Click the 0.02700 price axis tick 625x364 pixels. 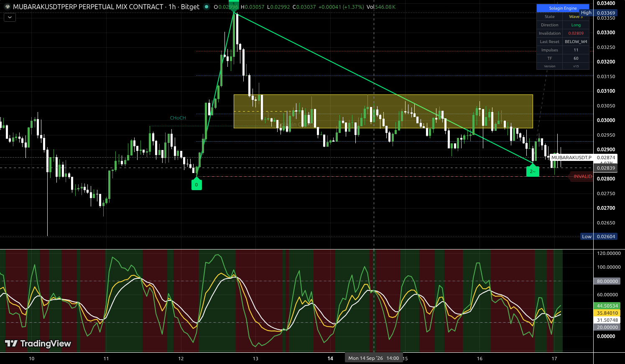(x=606, y=208)
